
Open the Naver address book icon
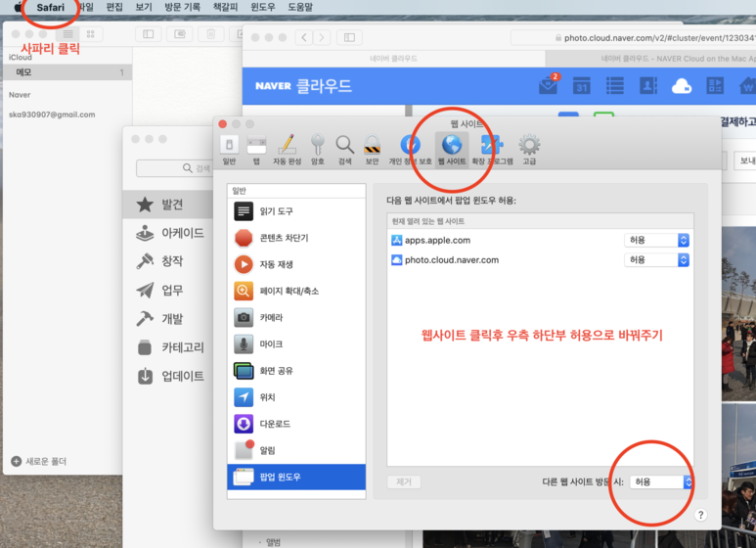(x=648, y=85)
